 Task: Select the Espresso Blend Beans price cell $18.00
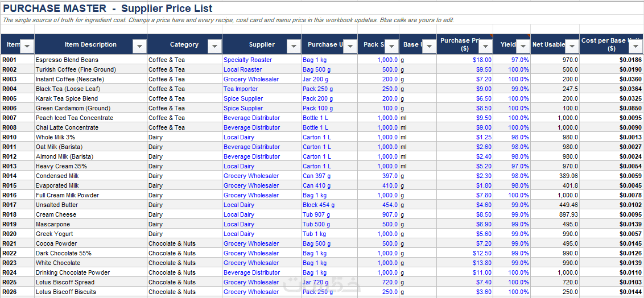click(465, 60)
